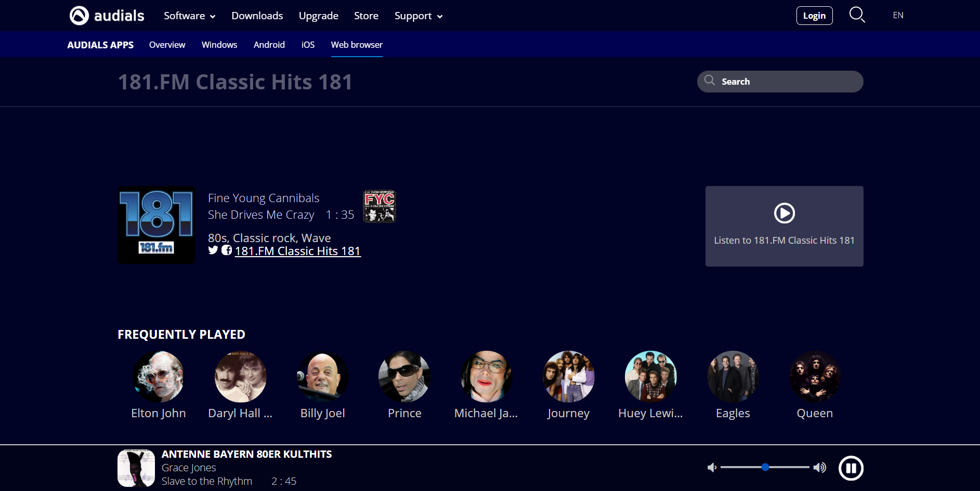Open the site search magnifier icon

pos(857,15)
